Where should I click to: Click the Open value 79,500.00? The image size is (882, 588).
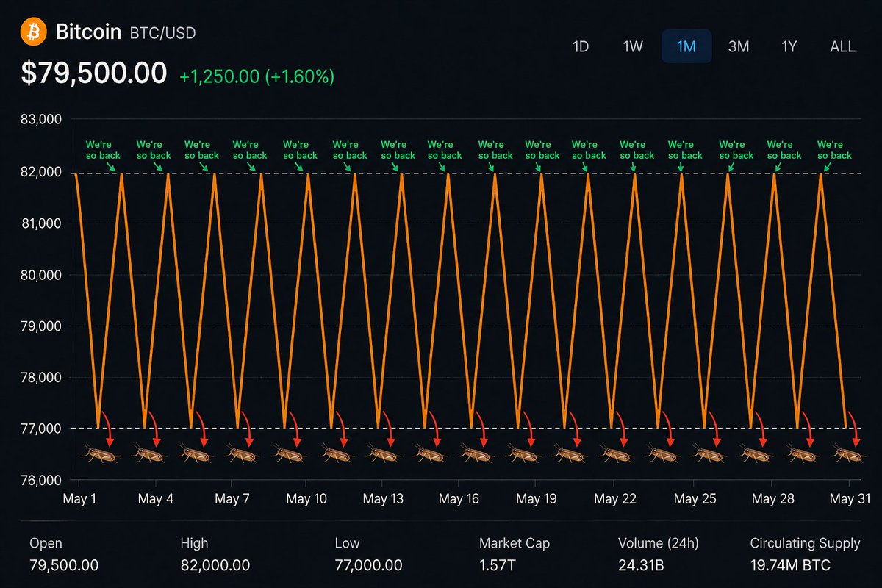(64, 565)
